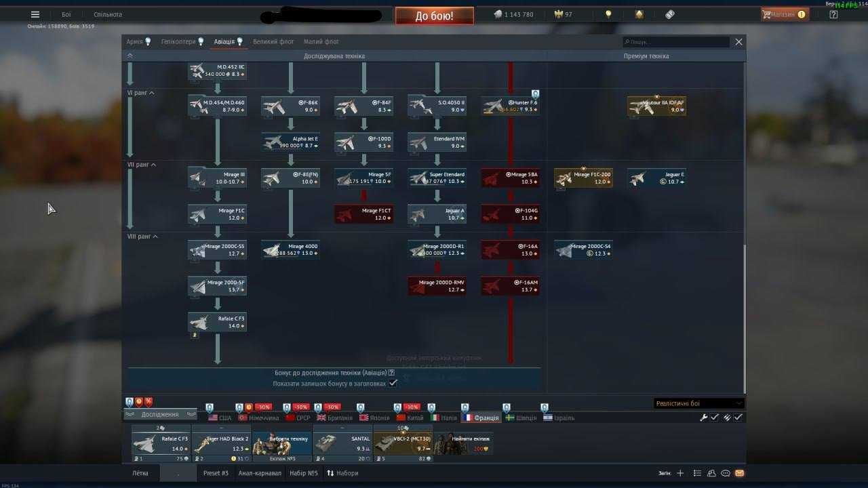Open the orange mail envelope icon
This screenshot has height=488, width=868.
click(739, 473)
